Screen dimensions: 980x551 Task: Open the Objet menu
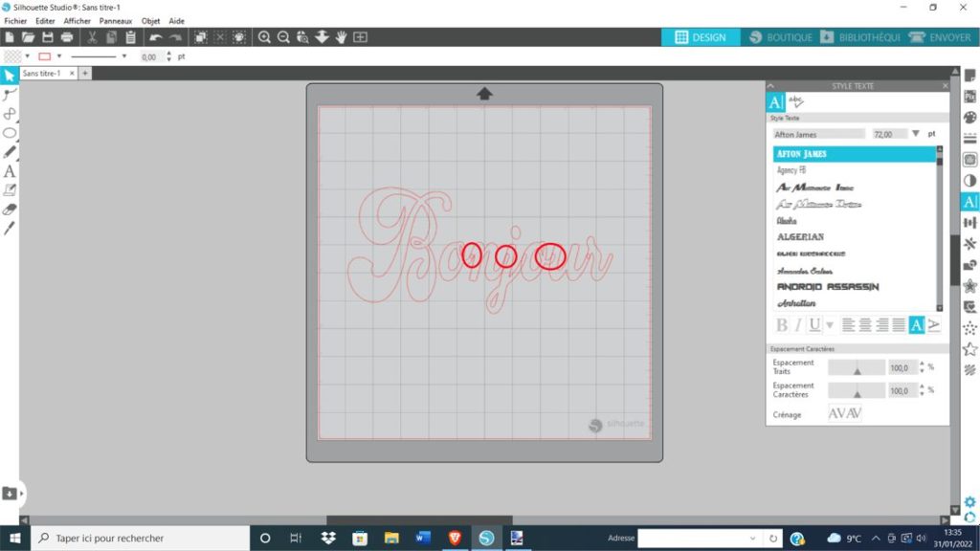point(150,21)
